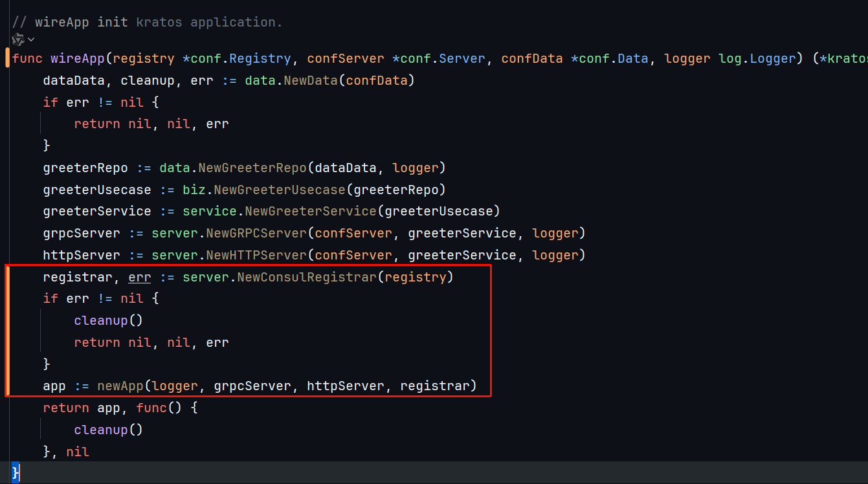This screenshot has width=868, height=484.
Task: Click the AI assistant icon above wireApp
Action: pyautogui.click(x=17, y=39)
